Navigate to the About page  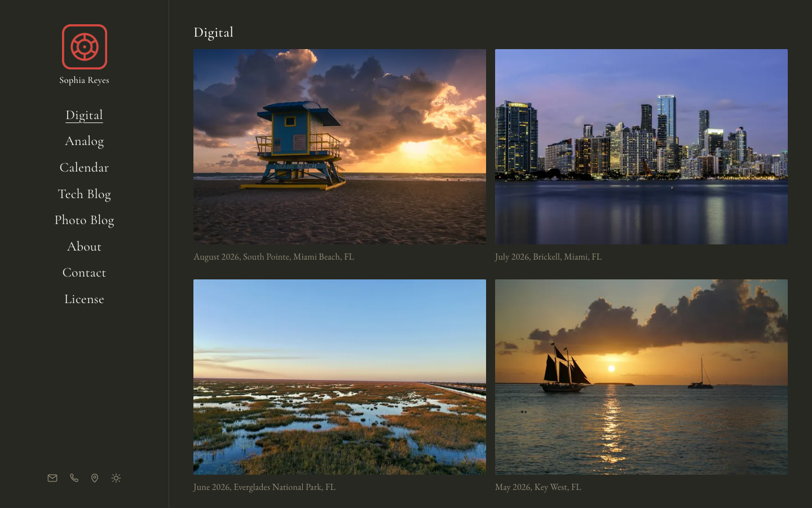coord(84,247)
